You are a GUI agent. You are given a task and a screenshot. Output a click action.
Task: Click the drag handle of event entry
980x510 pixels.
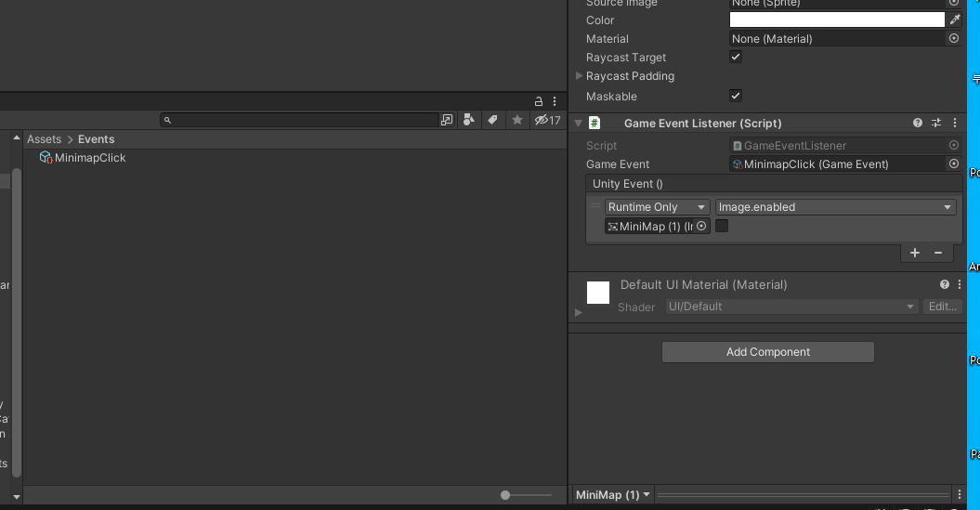595,206
